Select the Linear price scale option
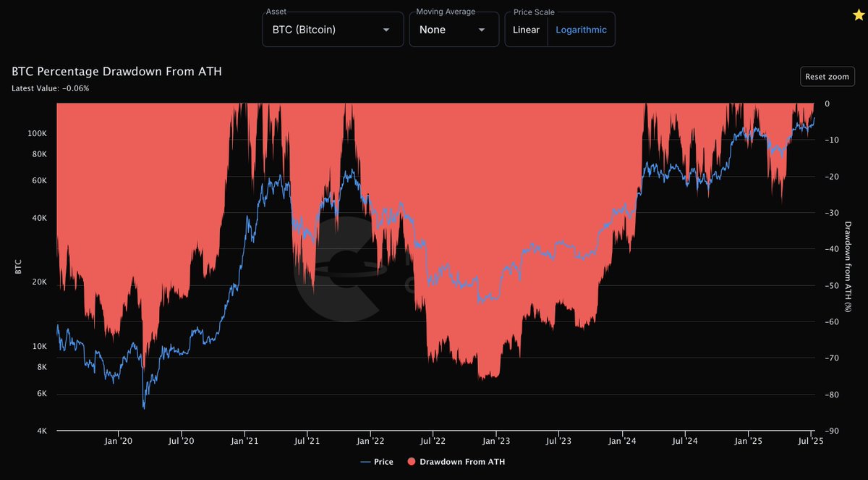The image size is (868, 480). (526, 30)
